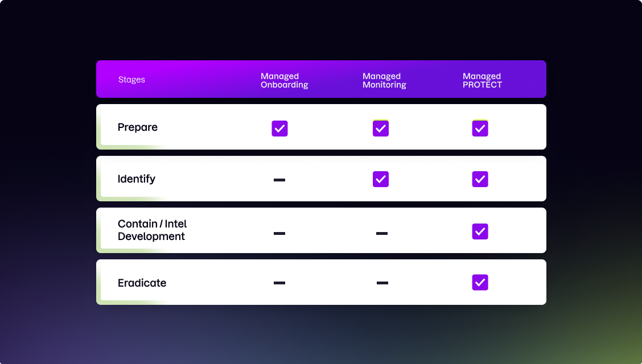Click the Prepare checkmark under Managed PROTECT

480,129
